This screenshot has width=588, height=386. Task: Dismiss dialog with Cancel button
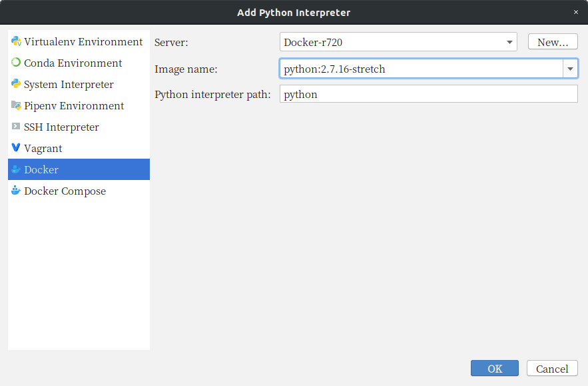pyautogui.click(x=552, y=369)
